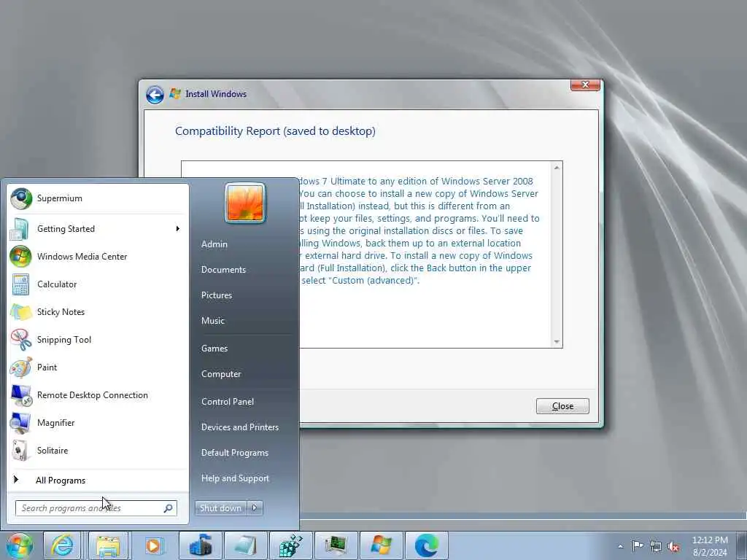
Task: Click the Action Center flag tray icon
Action: coord(638,546)
